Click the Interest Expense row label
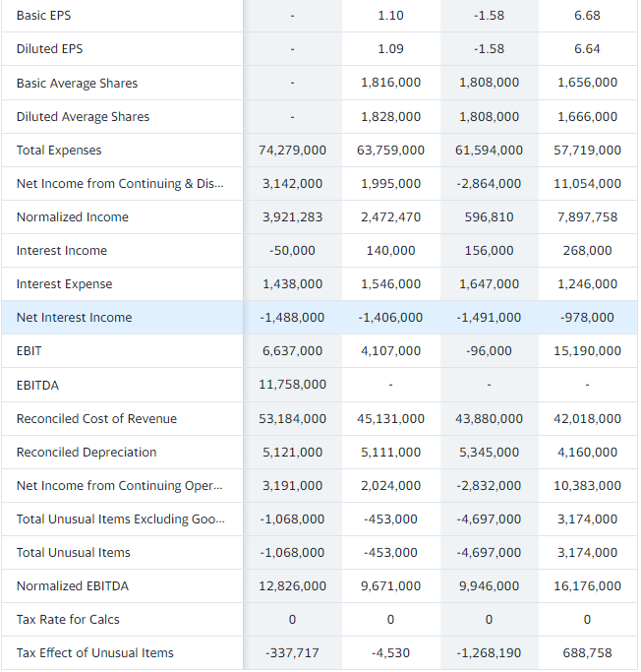The image size is (641, 672). pos(64,283)
